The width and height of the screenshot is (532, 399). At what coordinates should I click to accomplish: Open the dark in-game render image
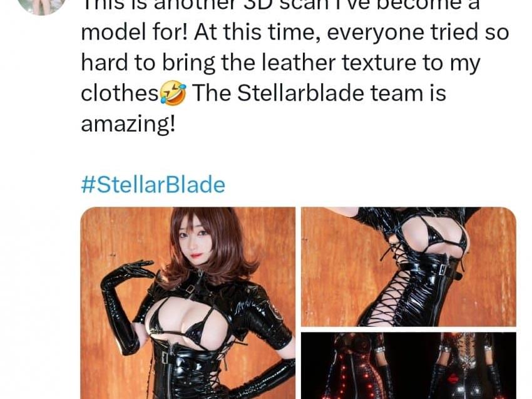[409, 366]
